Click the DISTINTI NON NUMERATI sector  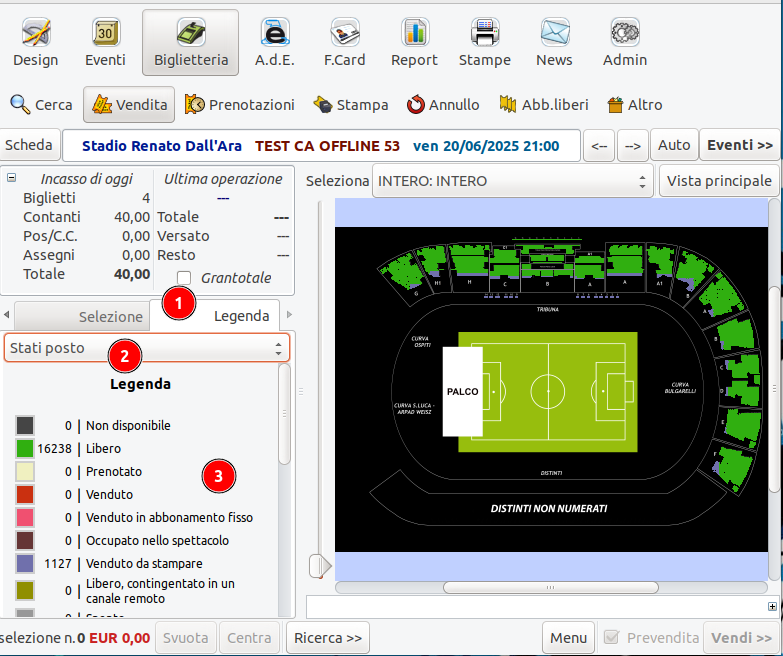coord(549,509)
